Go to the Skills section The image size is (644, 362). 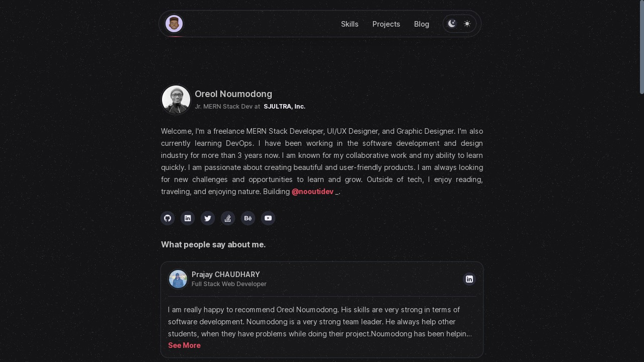(x=350, y=24)
